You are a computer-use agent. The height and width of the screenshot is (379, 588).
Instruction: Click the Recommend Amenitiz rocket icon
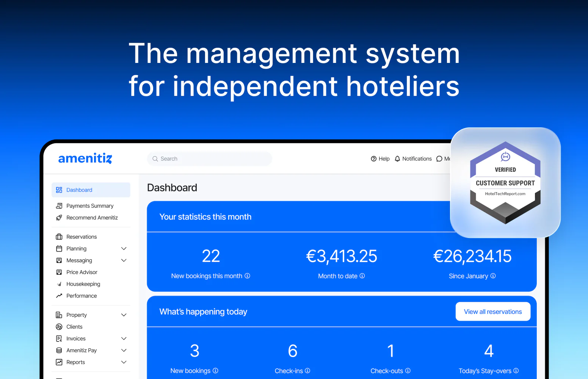click(59, 218)
